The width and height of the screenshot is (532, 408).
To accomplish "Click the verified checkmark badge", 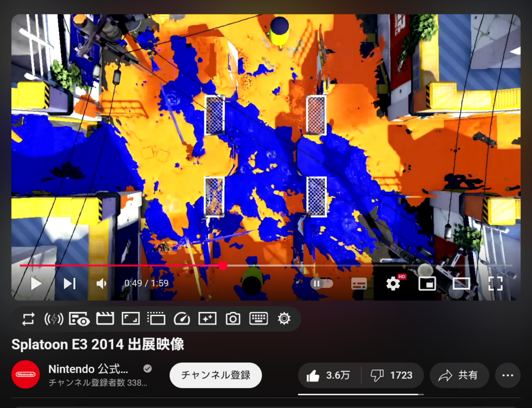I will 148,369.
